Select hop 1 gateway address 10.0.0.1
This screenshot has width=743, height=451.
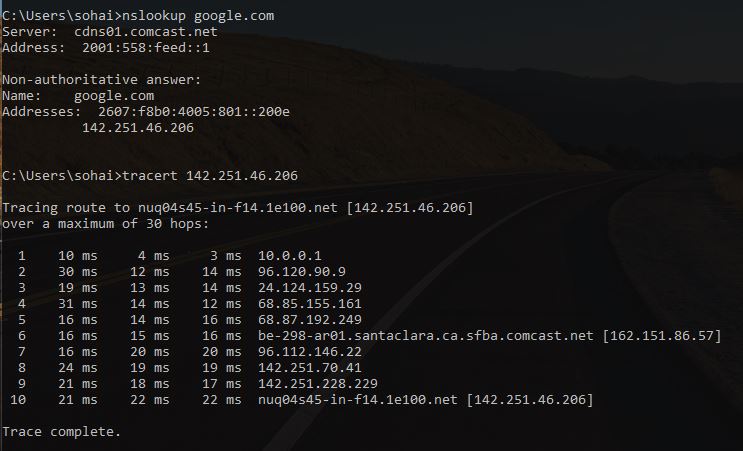(290, 256)
